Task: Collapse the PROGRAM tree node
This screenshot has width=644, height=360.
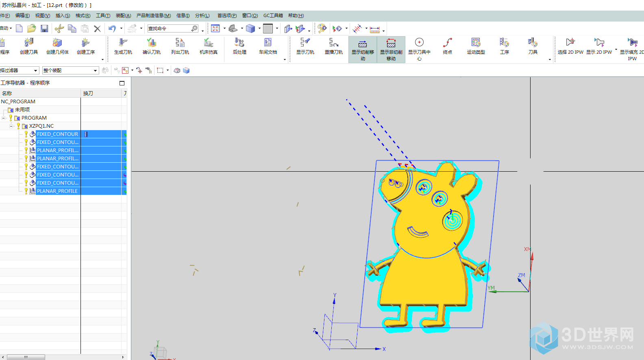Action: click(4, 118)
